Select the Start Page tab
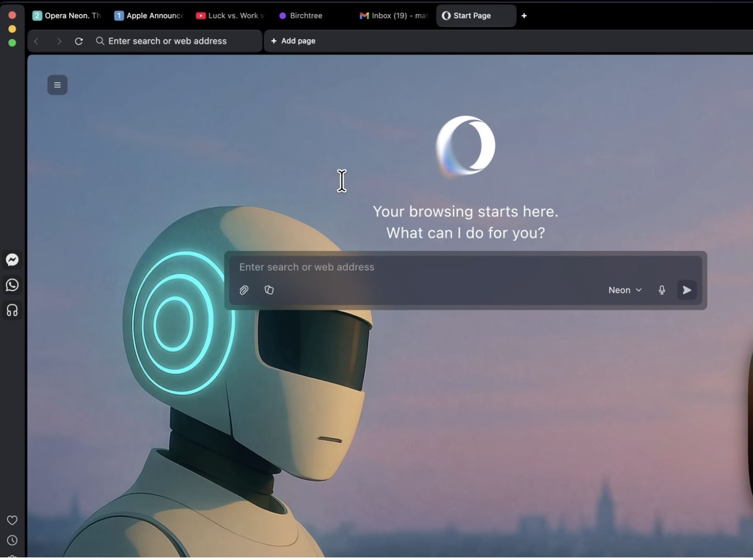This screenshot has width=753, height=560. (x=476, y=16)
